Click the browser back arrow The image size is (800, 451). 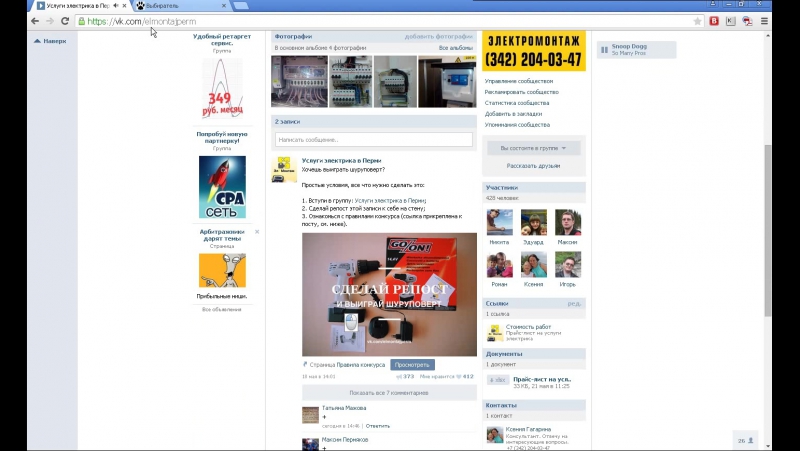click(x=35, y=21)
